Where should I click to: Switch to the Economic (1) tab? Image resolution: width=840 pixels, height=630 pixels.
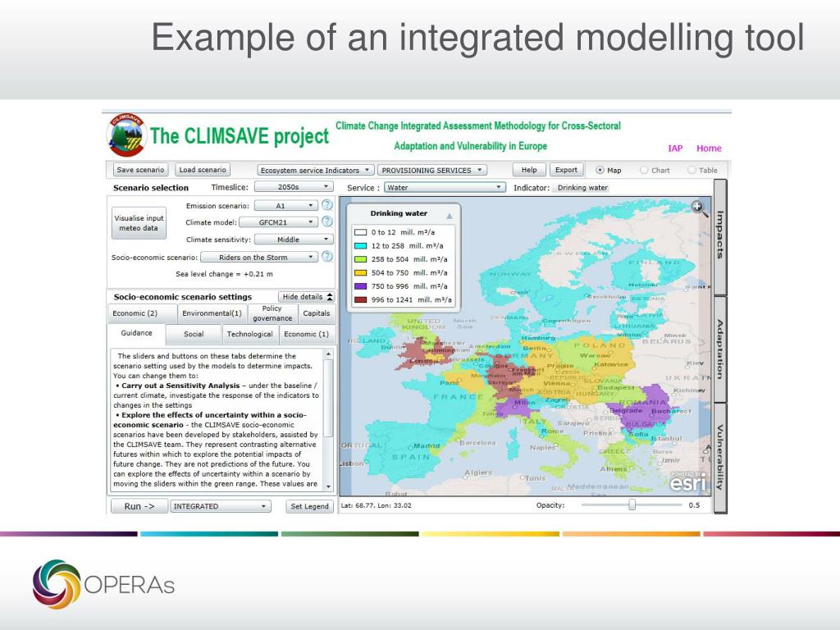click(x=307, y=335)
